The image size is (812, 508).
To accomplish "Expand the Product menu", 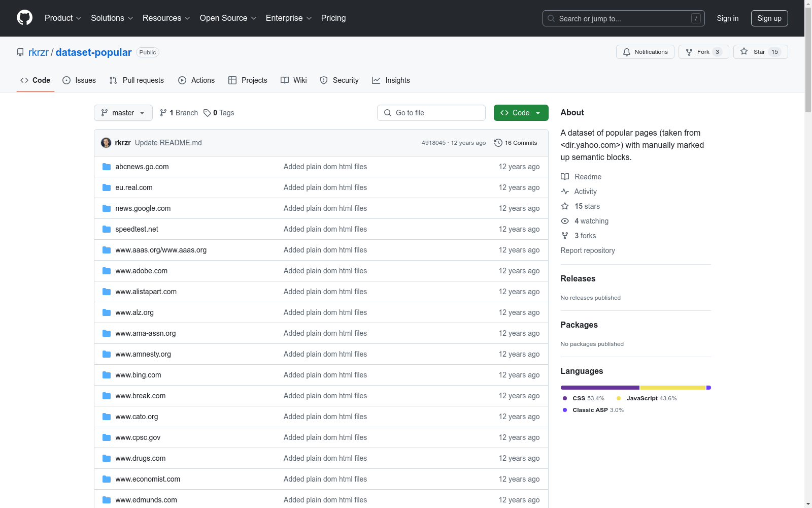I will 63,18.
